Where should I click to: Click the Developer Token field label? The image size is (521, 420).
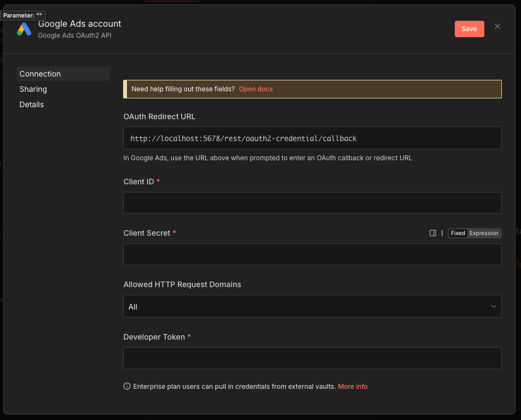(154, 337)
